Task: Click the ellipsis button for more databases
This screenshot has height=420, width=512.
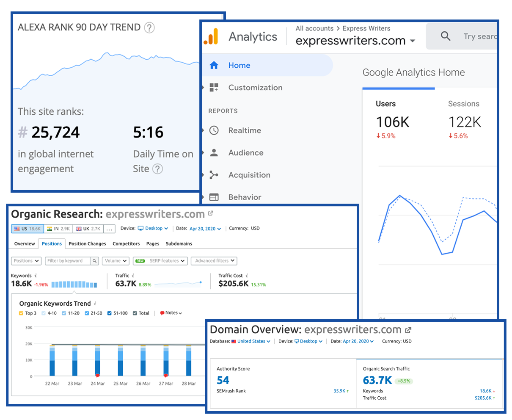Action: (109, 229)
